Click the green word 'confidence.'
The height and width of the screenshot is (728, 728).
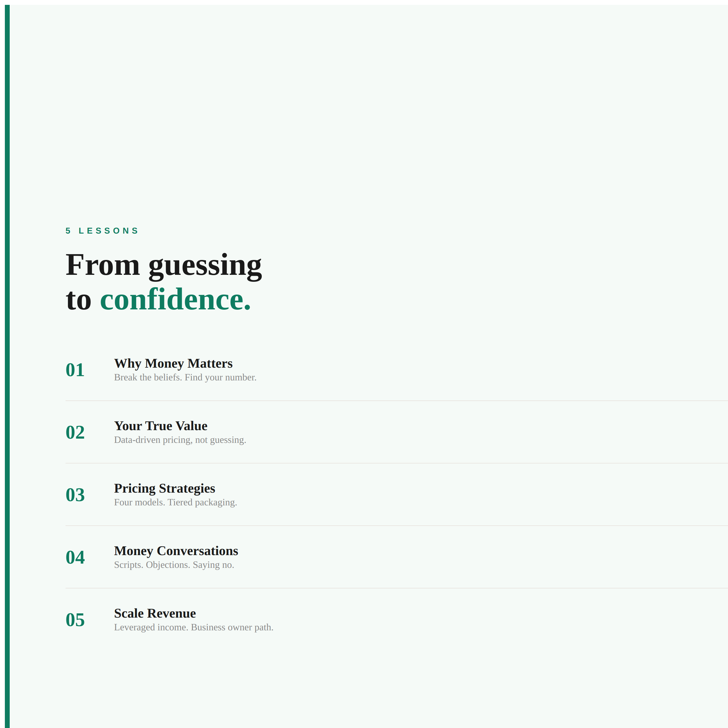click(x=175, y=300)
